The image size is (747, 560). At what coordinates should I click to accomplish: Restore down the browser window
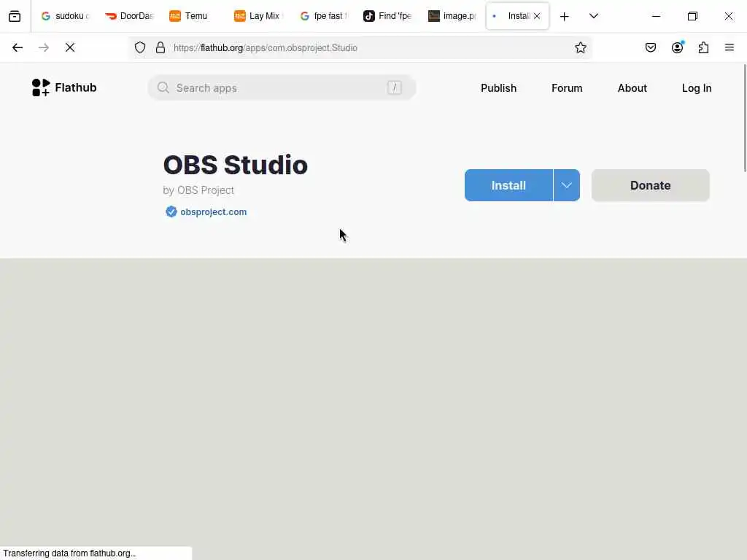click(x=693, y=16)
